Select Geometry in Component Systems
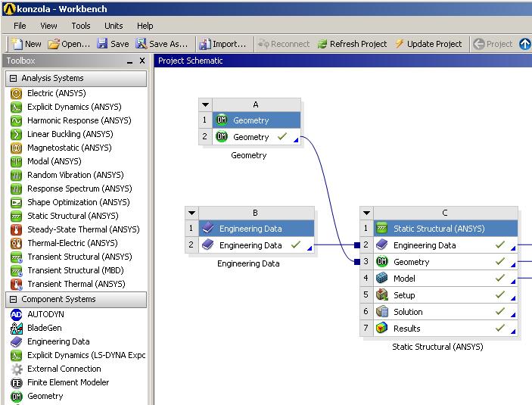Viewport: 532px width, 405px height. point(37,396)
